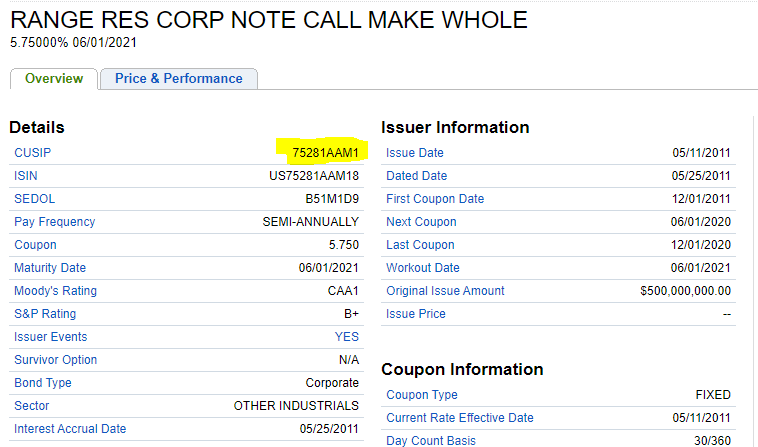Select the OTHER INDUSTRIALS sector value
Viewport: 758px width, 447px height.
(296, 406)
